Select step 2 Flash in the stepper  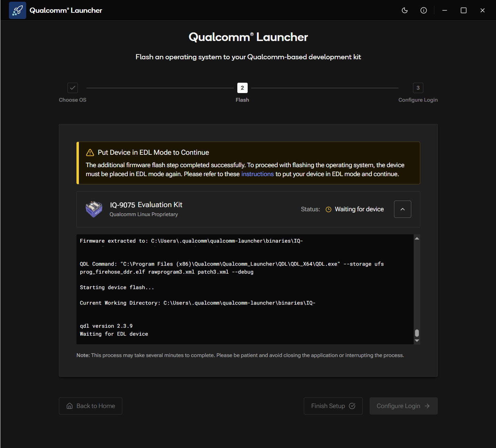coord(242,88)
